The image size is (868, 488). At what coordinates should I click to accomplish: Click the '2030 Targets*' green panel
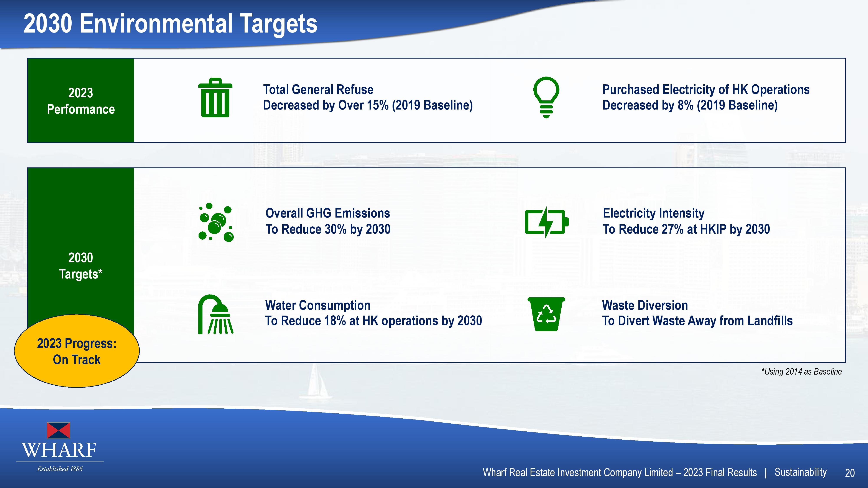[x=81, y=265]
